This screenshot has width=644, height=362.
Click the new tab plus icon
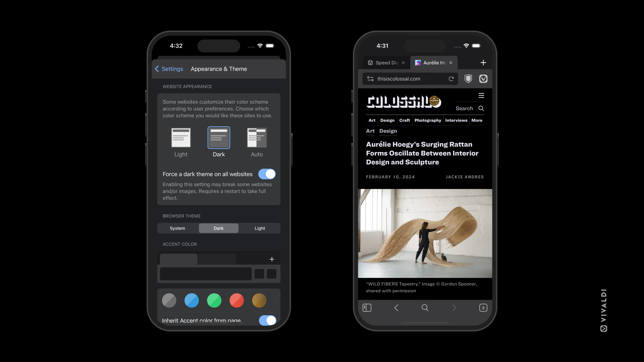click(483, 62)
